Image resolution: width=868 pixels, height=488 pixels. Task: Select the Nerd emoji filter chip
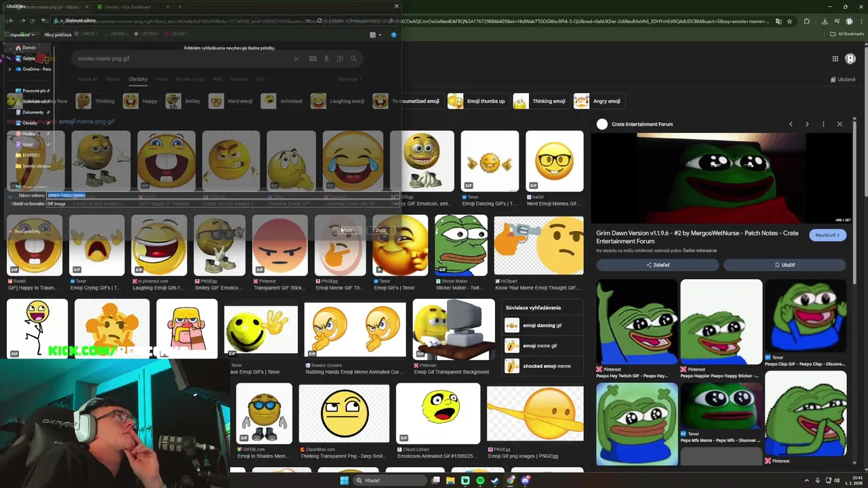(x=231, y=101)
